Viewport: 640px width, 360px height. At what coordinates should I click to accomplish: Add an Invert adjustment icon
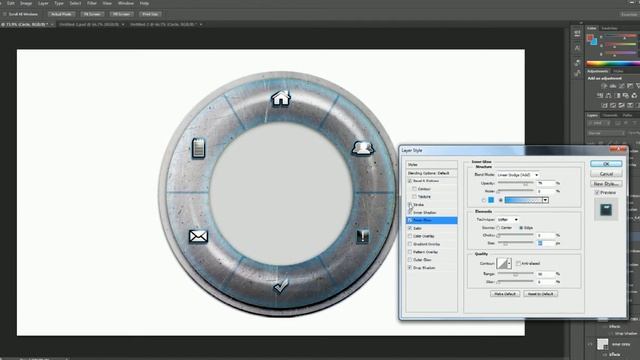pyautogui.click(x=604, y=105)
